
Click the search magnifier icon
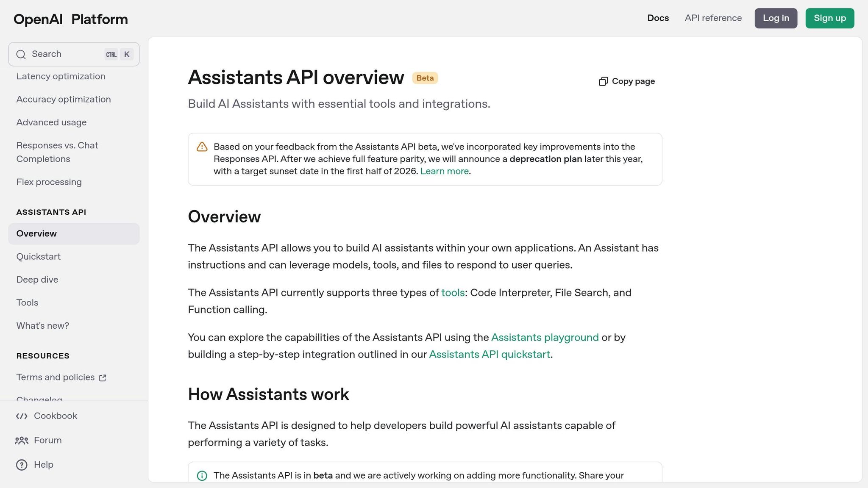pos(21,54)
